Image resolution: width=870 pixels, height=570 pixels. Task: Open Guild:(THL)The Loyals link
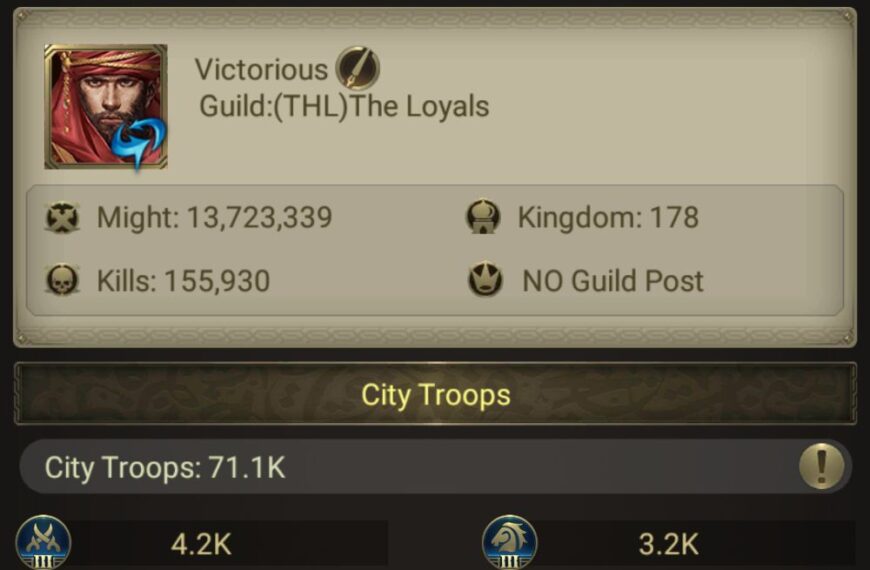pyautogui.click(x=344, y=107)
